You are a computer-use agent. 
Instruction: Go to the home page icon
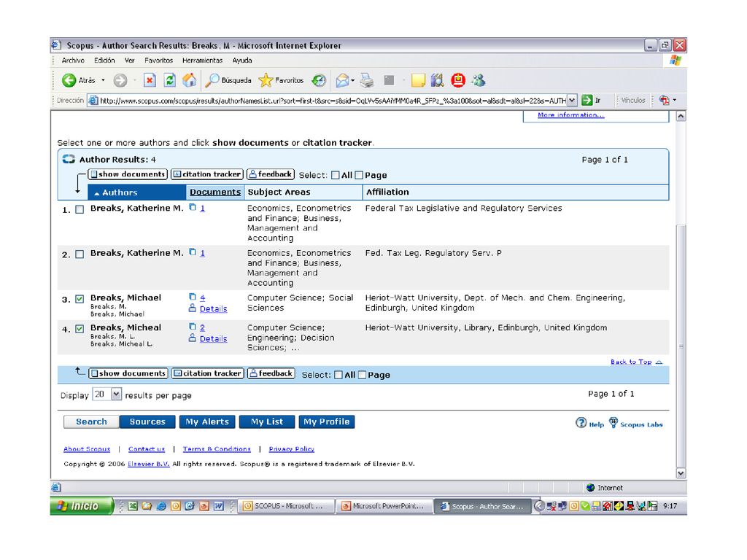(x=190, y=80)
